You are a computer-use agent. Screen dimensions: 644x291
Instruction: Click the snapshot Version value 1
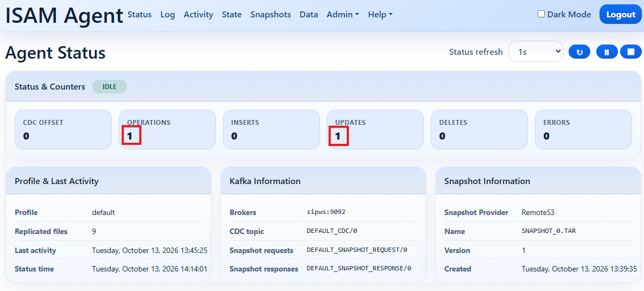coord(523,250)
